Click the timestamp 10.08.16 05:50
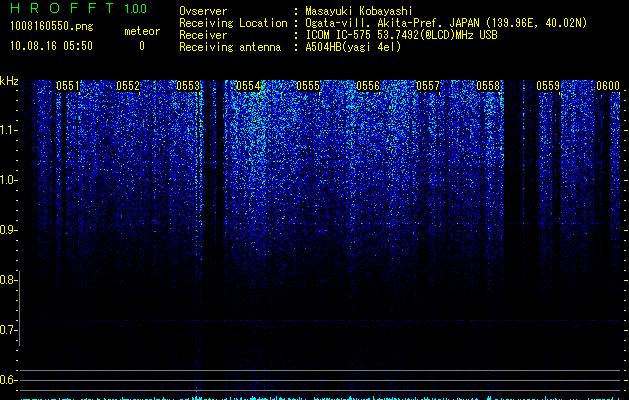Image resolution: width=629 pixels, height=400 pixels. pyautogui.click(x=51, y=46)
